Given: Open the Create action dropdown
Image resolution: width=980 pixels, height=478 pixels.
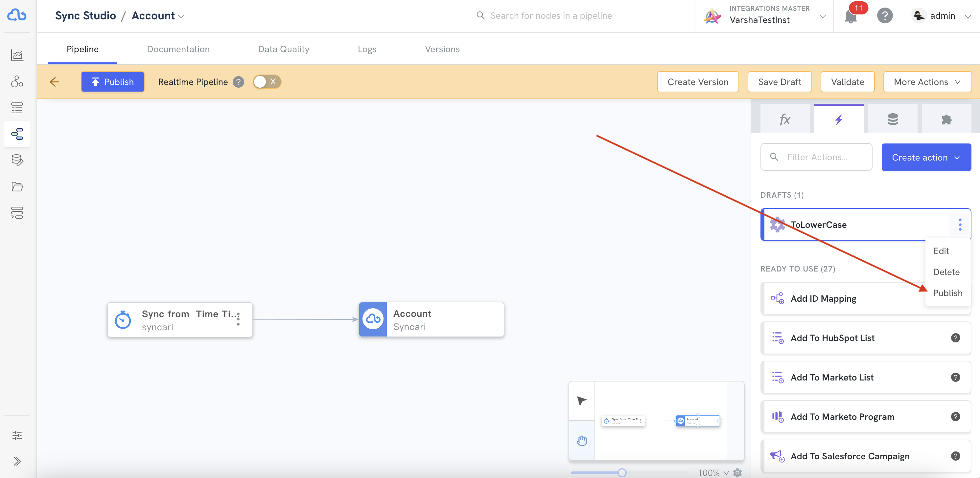Looking at the screenshot, I should tap(926, 157).
